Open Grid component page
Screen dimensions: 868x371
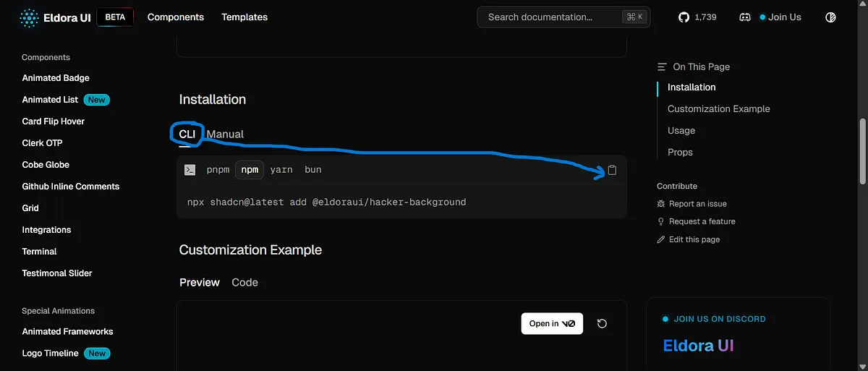click(30, 208)
